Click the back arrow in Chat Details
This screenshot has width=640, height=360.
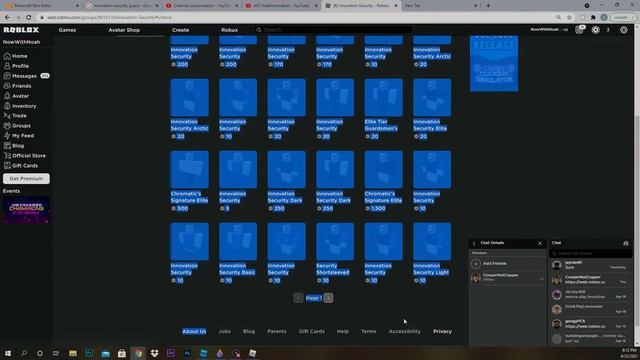pyautogui.click(x=474, y=243)
